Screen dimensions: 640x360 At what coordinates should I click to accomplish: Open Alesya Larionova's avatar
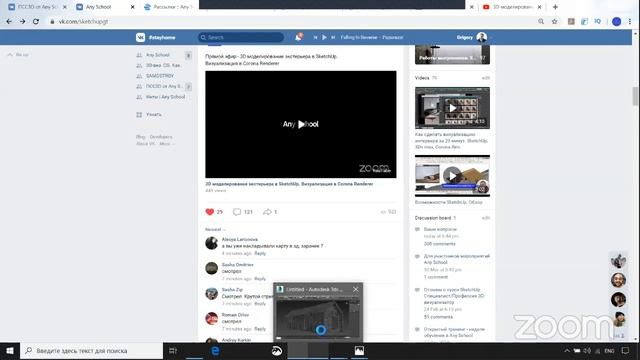(x=211, y=243)
